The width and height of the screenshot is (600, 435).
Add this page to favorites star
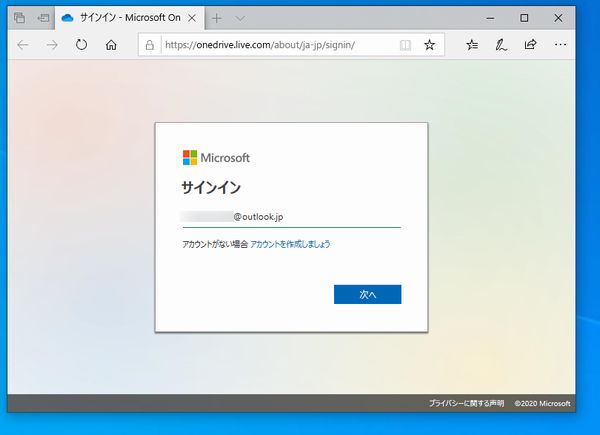click(429, 45)
